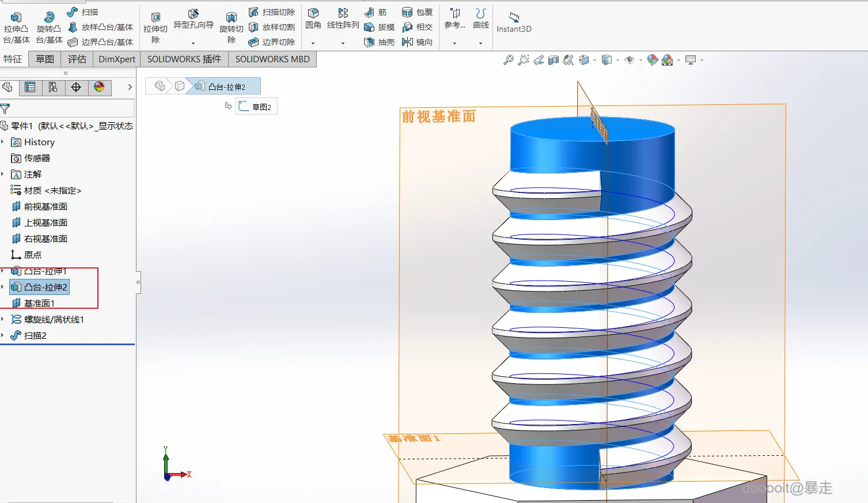Select 螺旋线/涡状线1 in the feature tree

click(54, 319)
